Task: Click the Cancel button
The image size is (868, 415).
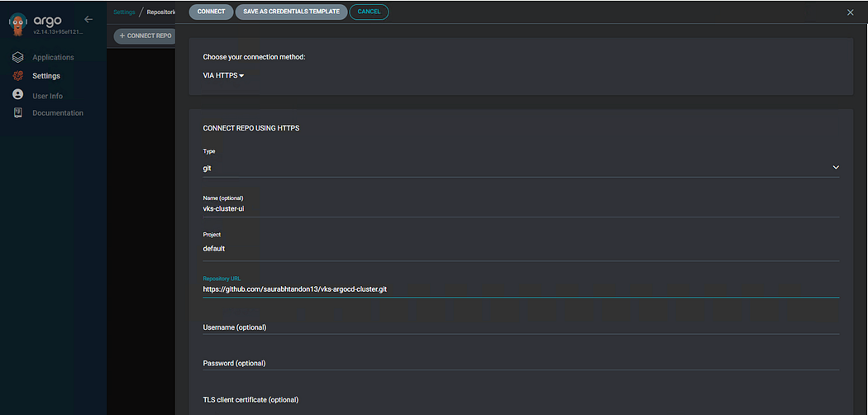Action: [370, 12]
